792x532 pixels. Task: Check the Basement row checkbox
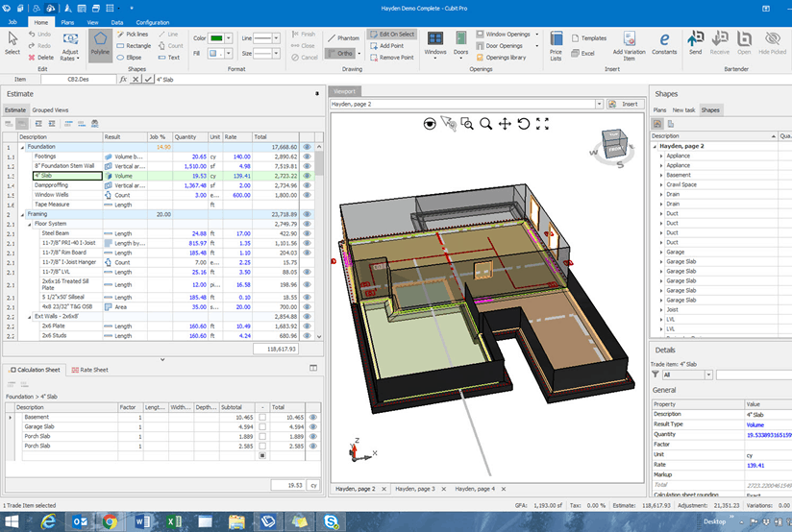(x=262, y=418)
